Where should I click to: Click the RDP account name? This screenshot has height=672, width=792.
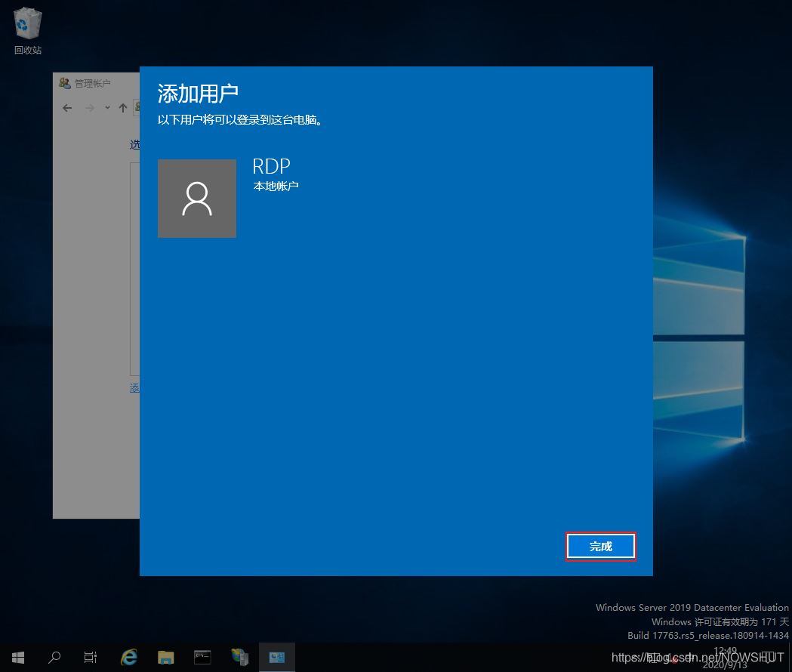pos(271,167)
